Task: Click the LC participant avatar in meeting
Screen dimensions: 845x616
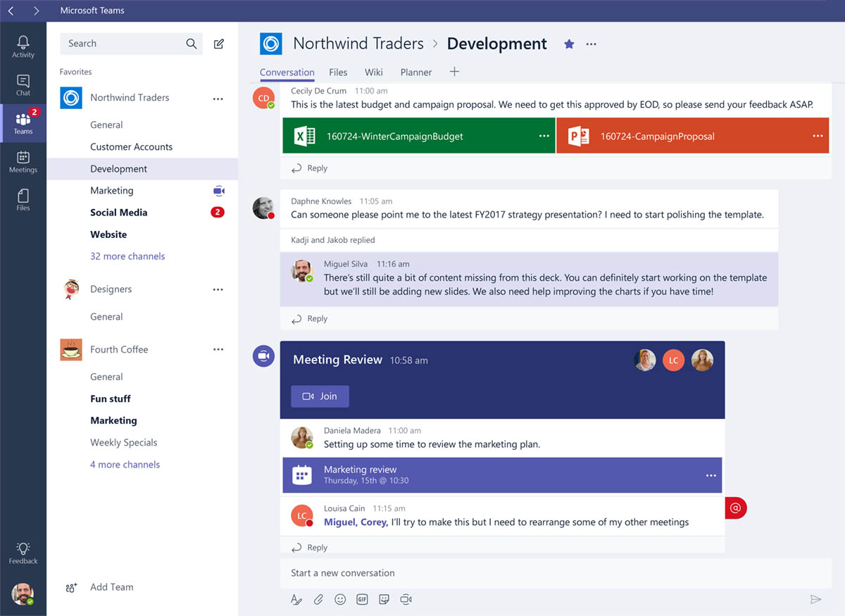Action: tap(673, 360)
